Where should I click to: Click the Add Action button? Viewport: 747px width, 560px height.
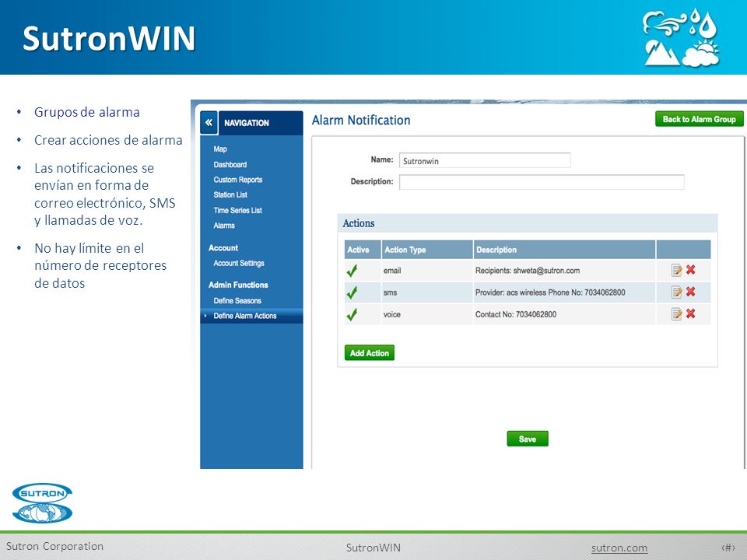tap(369, 353)
